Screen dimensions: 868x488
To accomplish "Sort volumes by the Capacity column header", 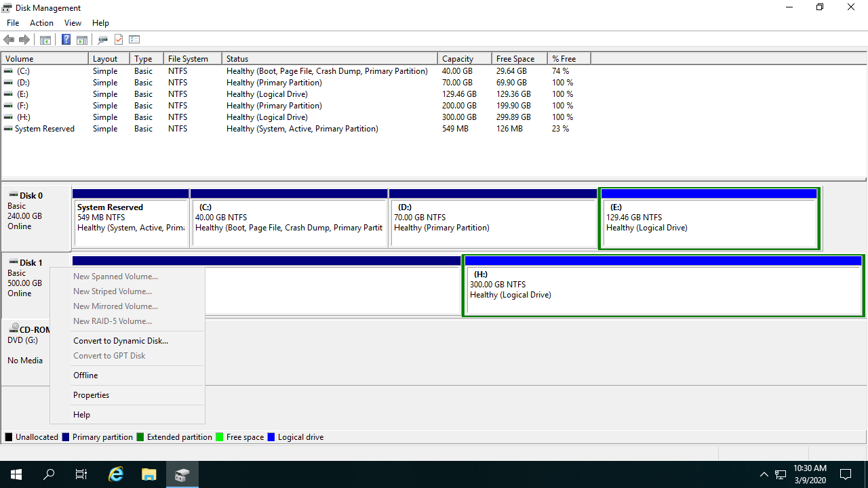I will (x=458, y=59).
